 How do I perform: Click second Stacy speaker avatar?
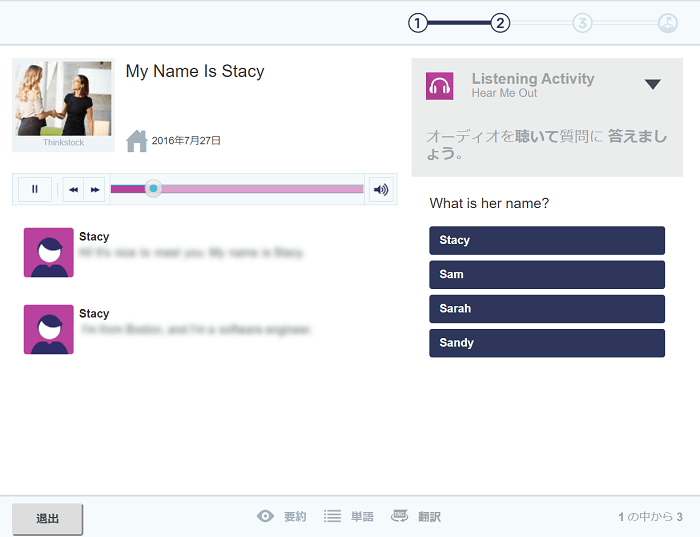click(49, 329)
